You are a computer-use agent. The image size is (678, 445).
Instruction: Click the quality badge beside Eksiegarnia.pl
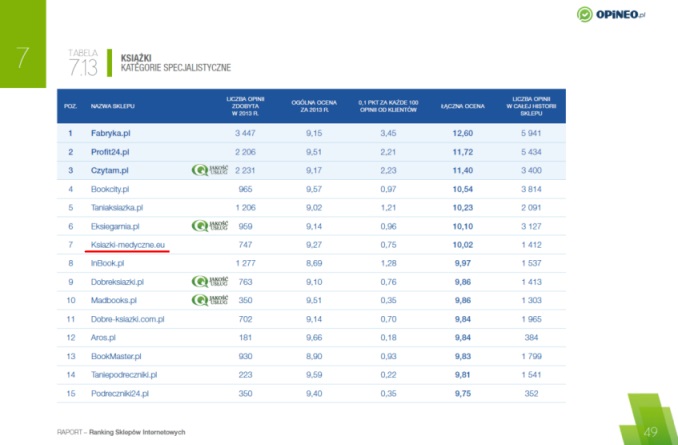(210, 226)
